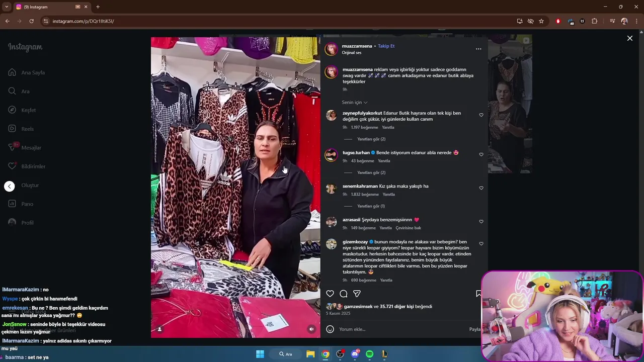
Task: Open browser extensions puzzle icon
Action: pos(594,21)
